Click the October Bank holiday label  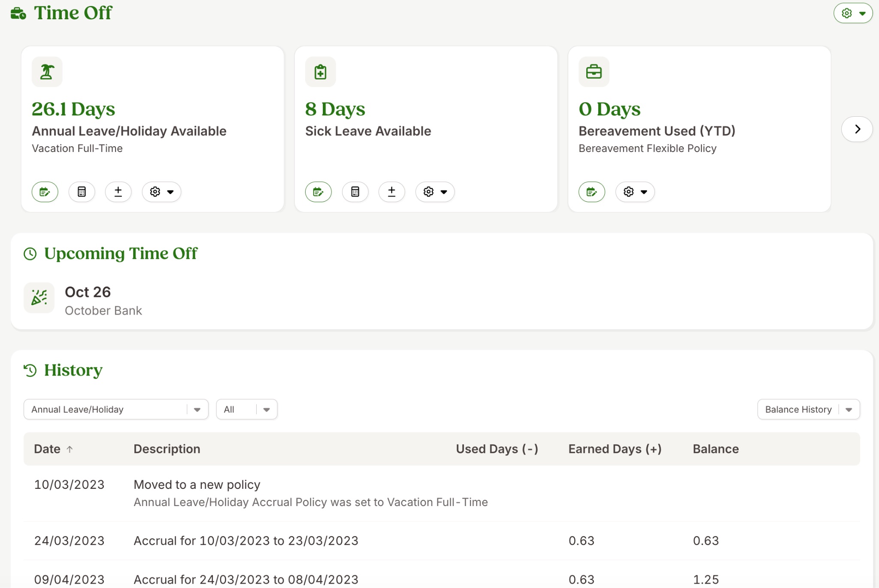(x=103, y=311)
